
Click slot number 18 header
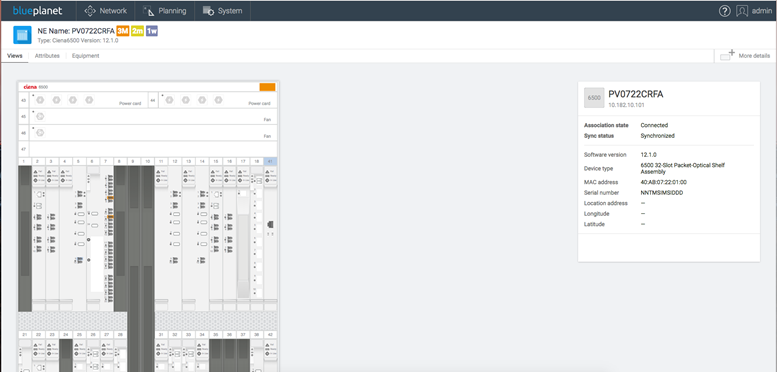[x=256, y=161]
